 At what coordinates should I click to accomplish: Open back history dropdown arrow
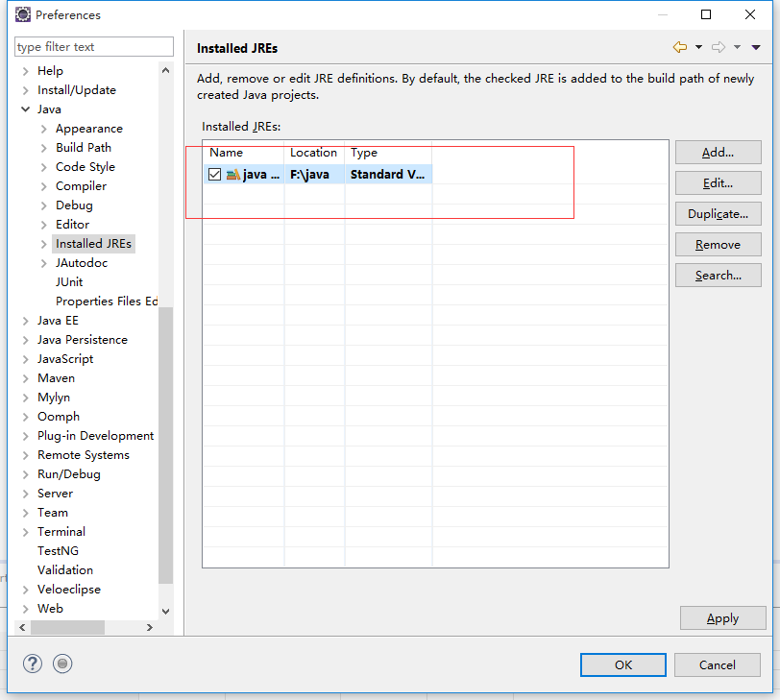[x=698, y=47]
